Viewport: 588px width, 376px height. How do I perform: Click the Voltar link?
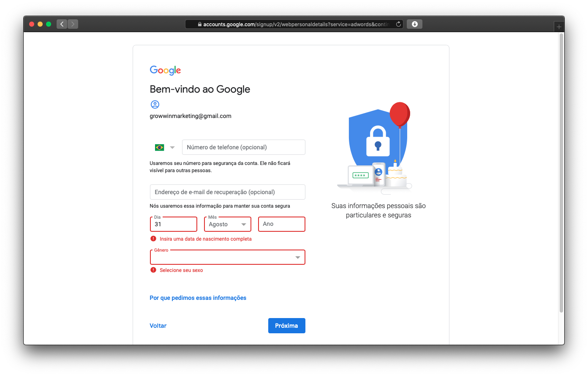click(x=158, y=326)
